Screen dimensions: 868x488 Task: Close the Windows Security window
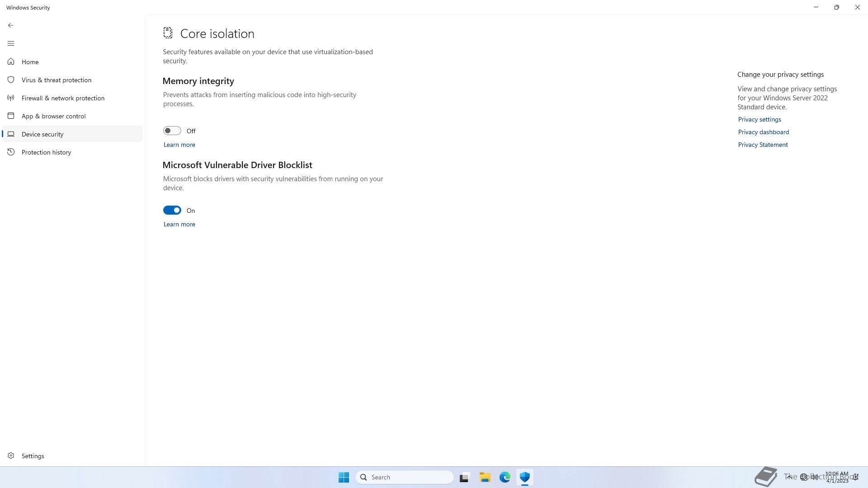click(x=858, y=7)
